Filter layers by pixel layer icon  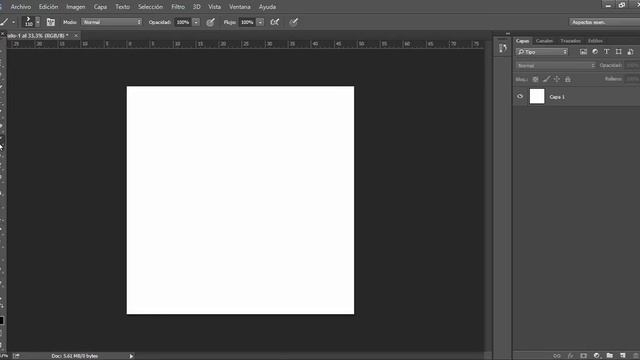pos(583,52)
